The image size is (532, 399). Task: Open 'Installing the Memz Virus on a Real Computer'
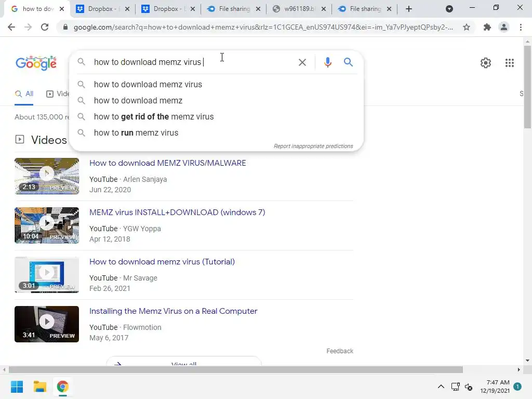point(173,311)
